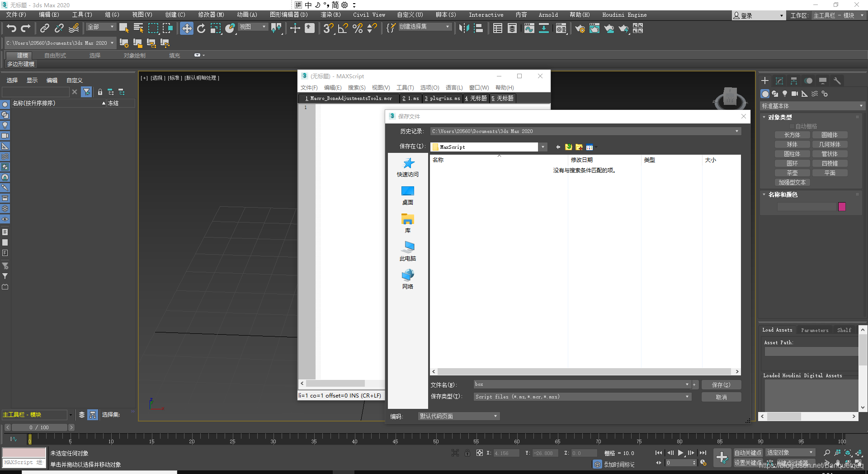The image size is (868, 474).
Task: Open 保存类型 Script files dropdown
Action: [687, 397]
